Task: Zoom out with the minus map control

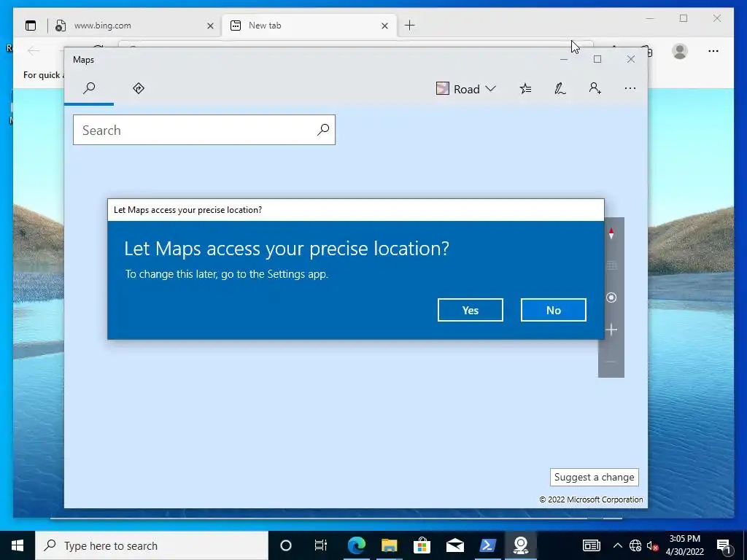Action: pyautogui.click(x=611, y=362)
